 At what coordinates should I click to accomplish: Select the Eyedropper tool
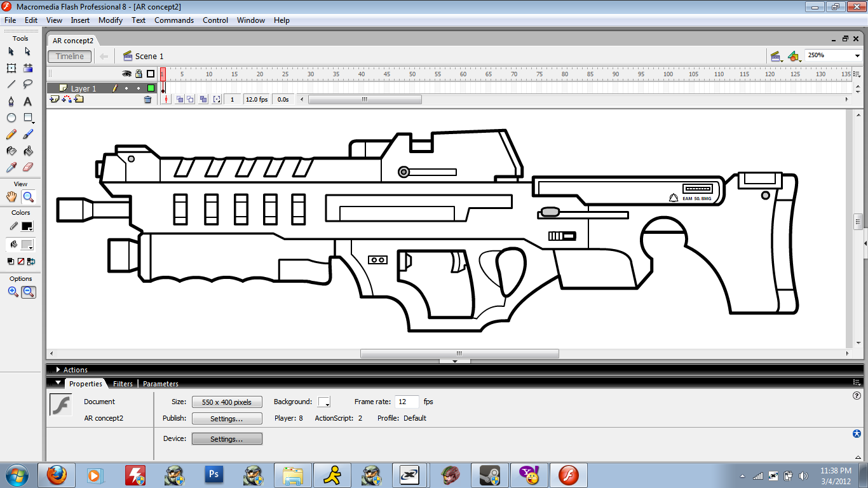click(x=11, y=168)
